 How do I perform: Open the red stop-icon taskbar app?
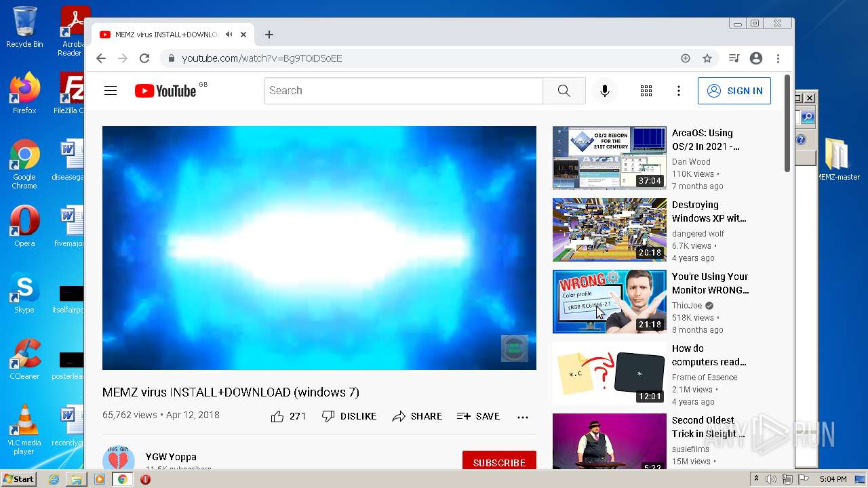pyautogui.click(x=145, y=479)
